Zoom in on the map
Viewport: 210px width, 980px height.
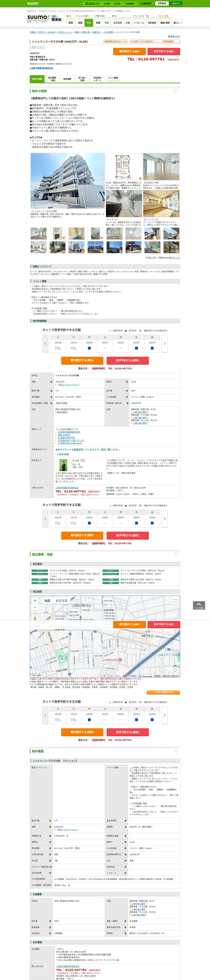click(35, 601)
